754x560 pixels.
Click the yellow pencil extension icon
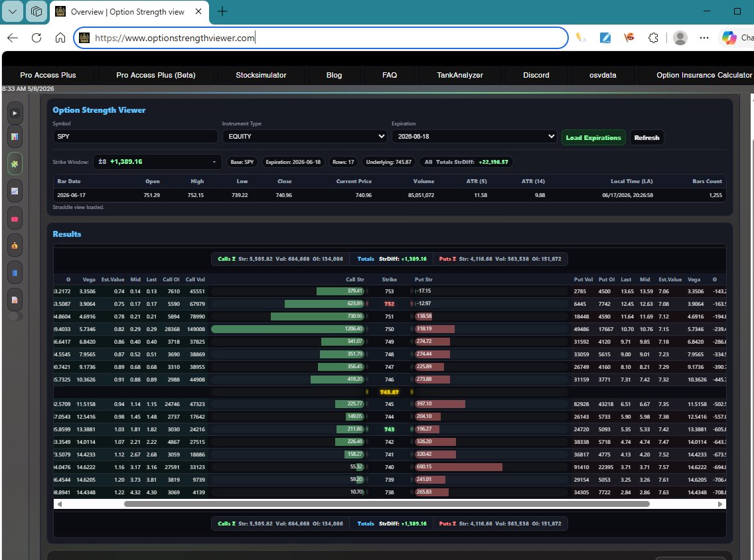581,38
